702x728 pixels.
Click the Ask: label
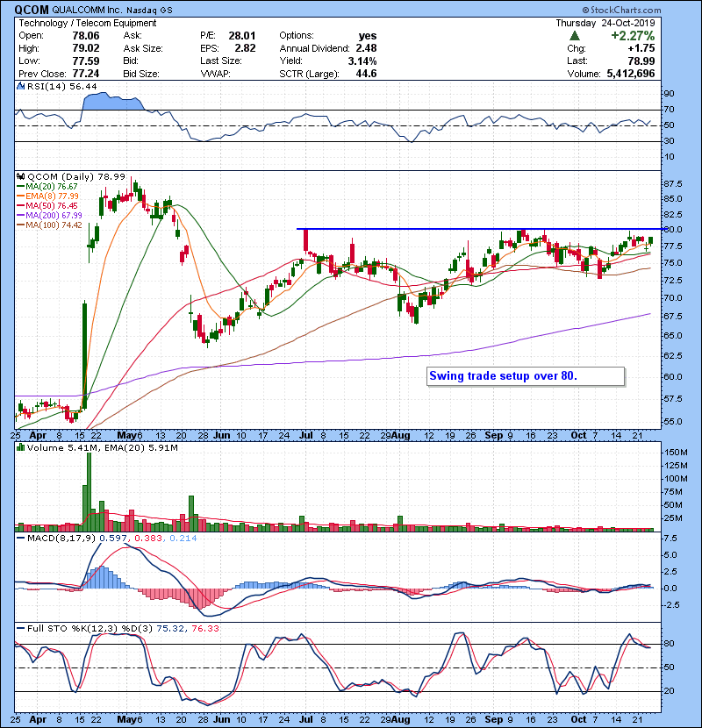133,35
